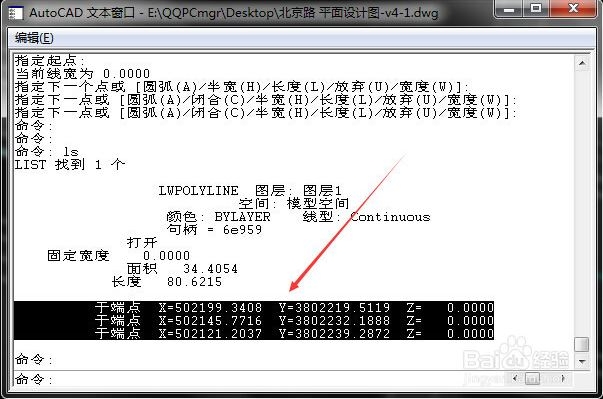
Task: Select the highlighted endpoint line X=502199.3408
Action: (x=254, y=308)
